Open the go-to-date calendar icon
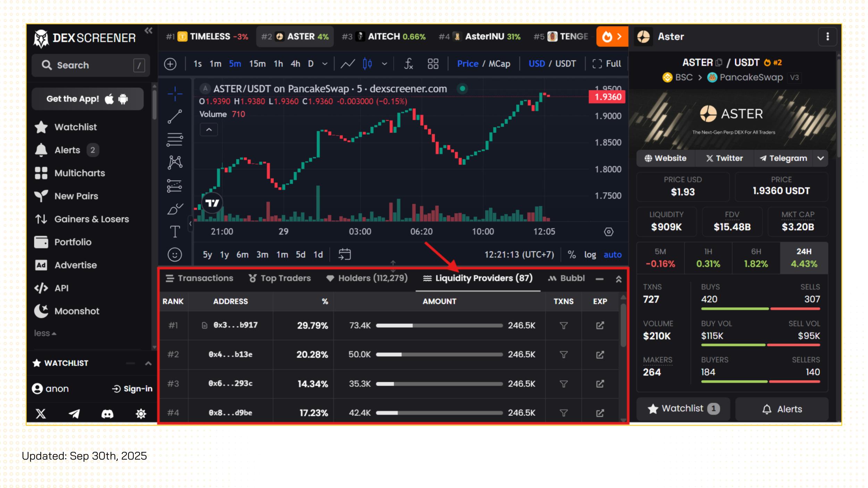Screen dimensions: 868x488 [344, 254]
